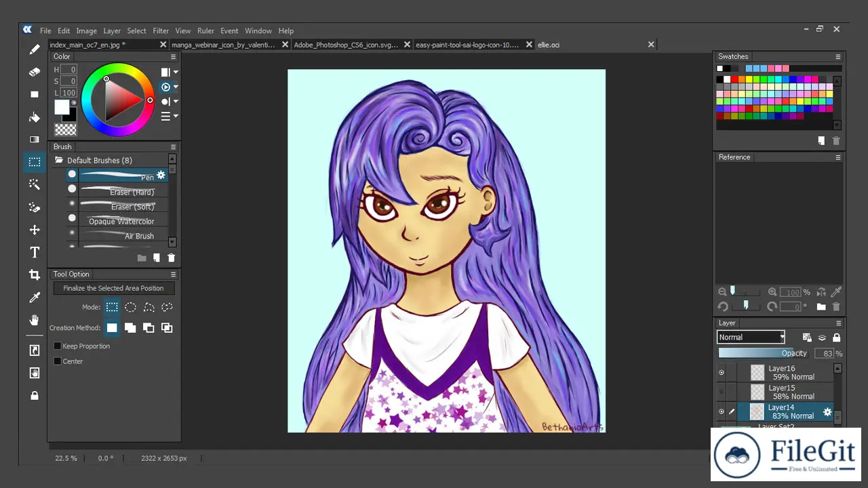Click Finalize the Selected Area Position button
The height and width of the screenshot is (488, 868).
(113, 288)
